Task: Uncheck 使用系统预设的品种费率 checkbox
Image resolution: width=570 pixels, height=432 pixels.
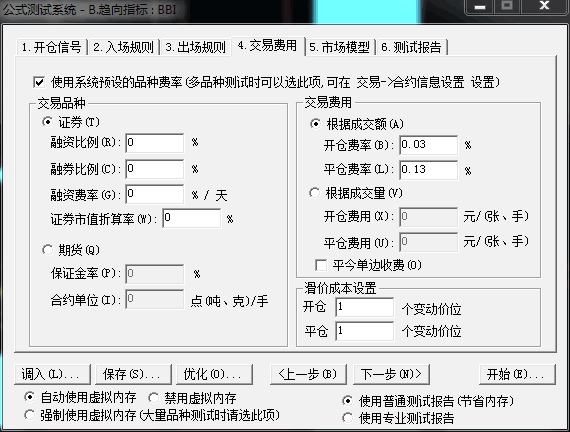Action: [x=39, y=82]
